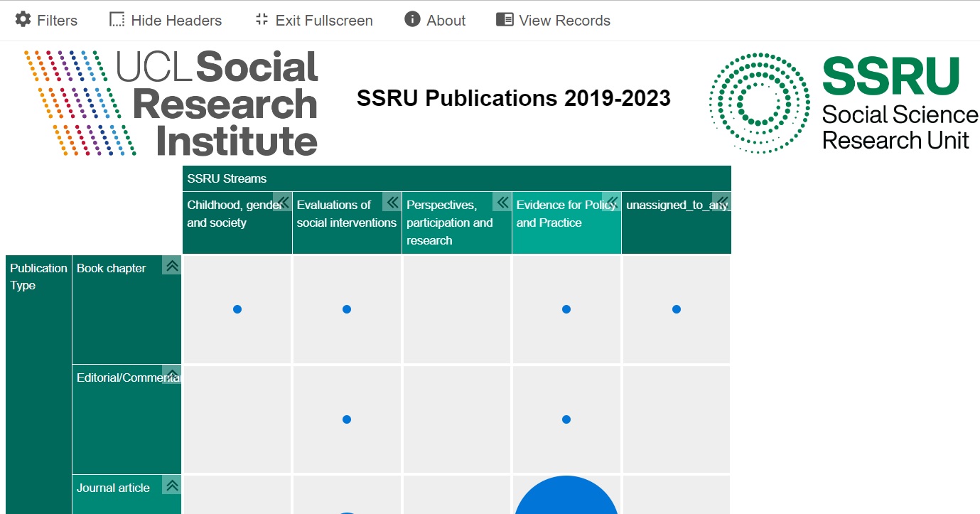The width and height of the screenshot is (980, 514).
Task: Select the SSRU Streams header bar
Action: click(456, 178)
